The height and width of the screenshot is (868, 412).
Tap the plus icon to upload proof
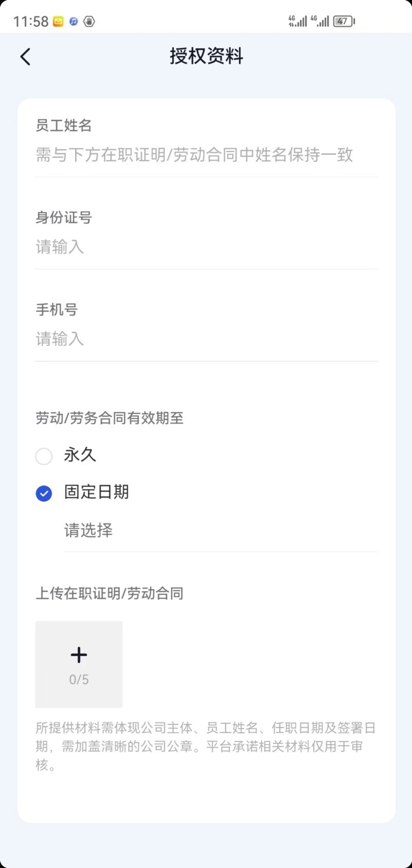(79, 654)
